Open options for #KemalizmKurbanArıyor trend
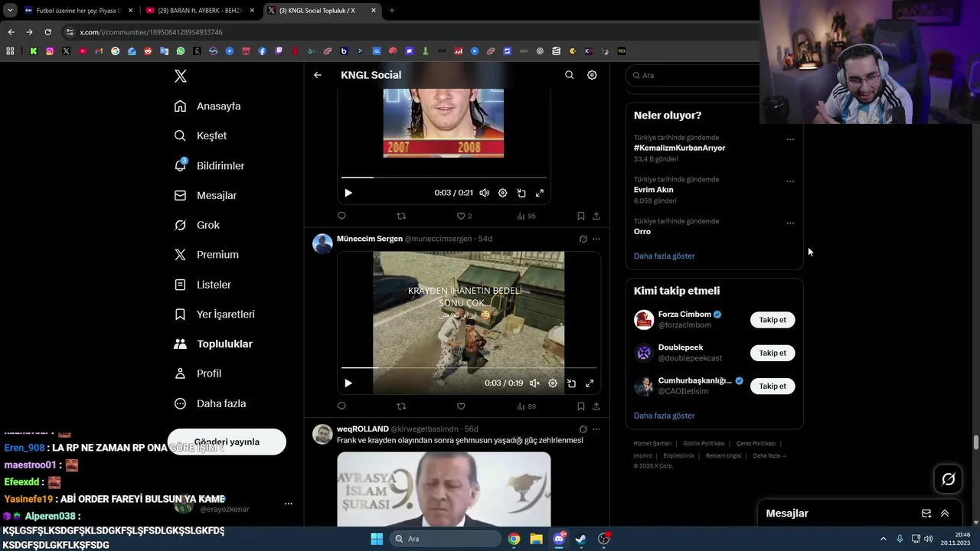 point(790,140)
